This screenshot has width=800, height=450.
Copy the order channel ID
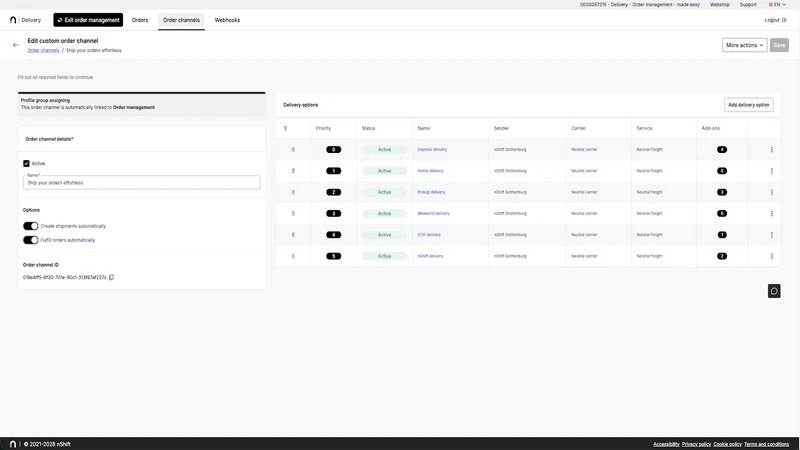(111, 277)
